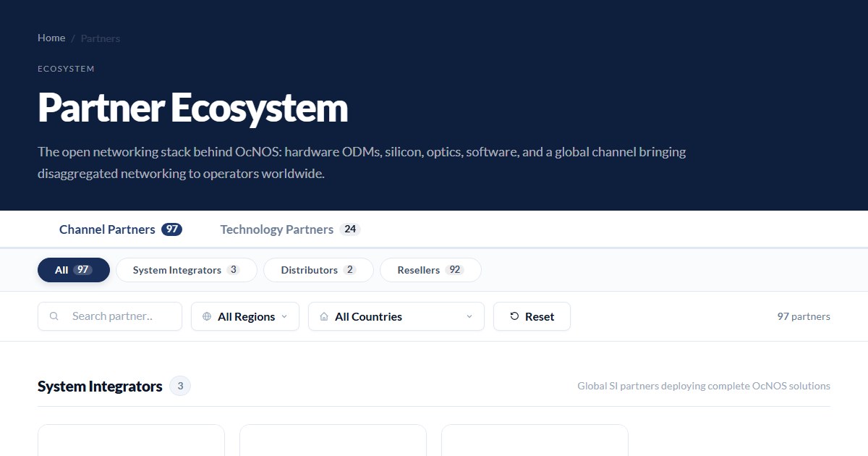
Task: Click the magnifier icon in the search box
Action: (54, 316)
